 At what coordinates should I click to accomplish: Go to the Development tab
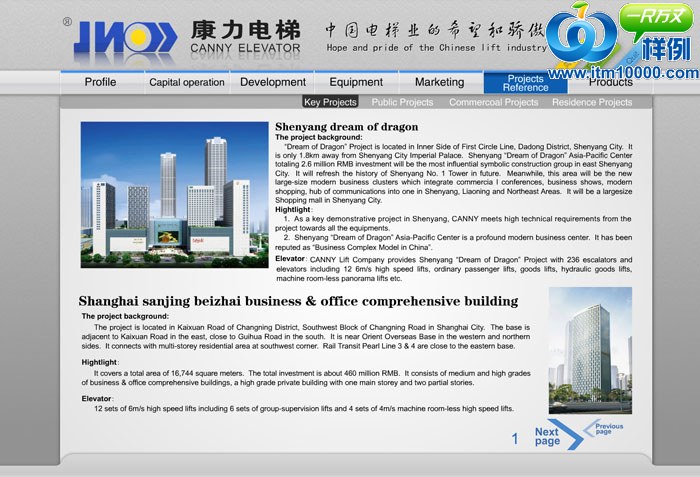tap(273, 82)
